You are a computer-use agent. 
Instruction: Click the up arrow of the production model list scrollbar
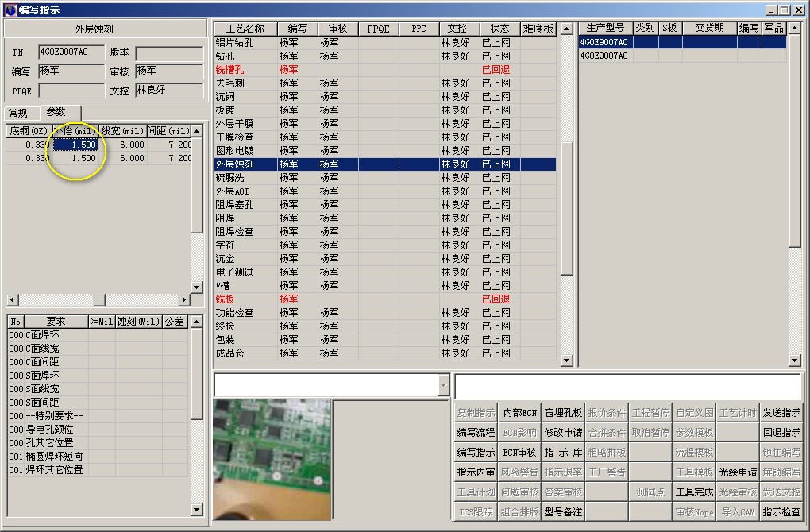pos(795,29)
